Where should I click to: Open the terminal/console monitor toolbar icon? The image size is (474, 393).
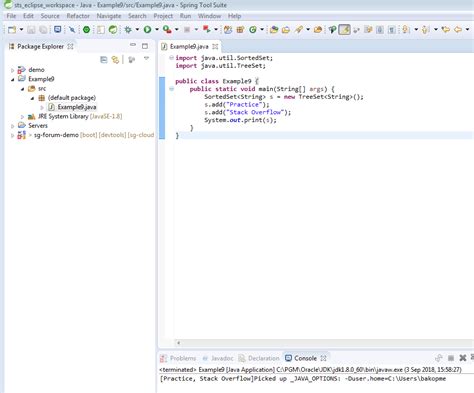click(x=58, y=30)
